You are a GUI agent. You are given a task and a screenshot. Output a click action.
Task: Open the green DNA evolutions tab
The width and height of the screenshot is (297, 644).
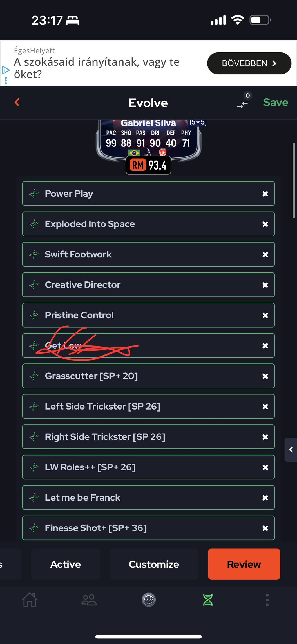[x=208, y=600]
